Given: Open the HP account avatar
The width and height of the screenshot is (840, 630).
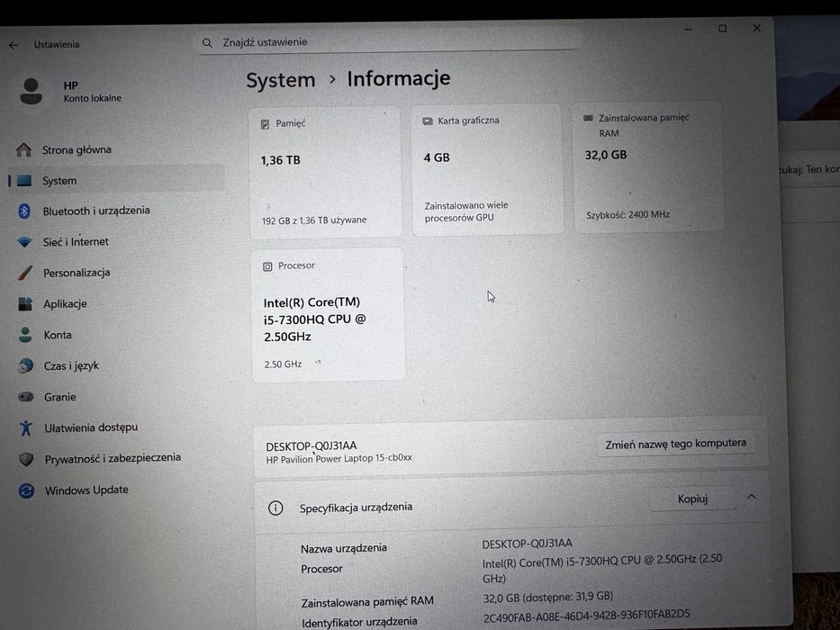Looking at the screenshot, I should point(31,92).
